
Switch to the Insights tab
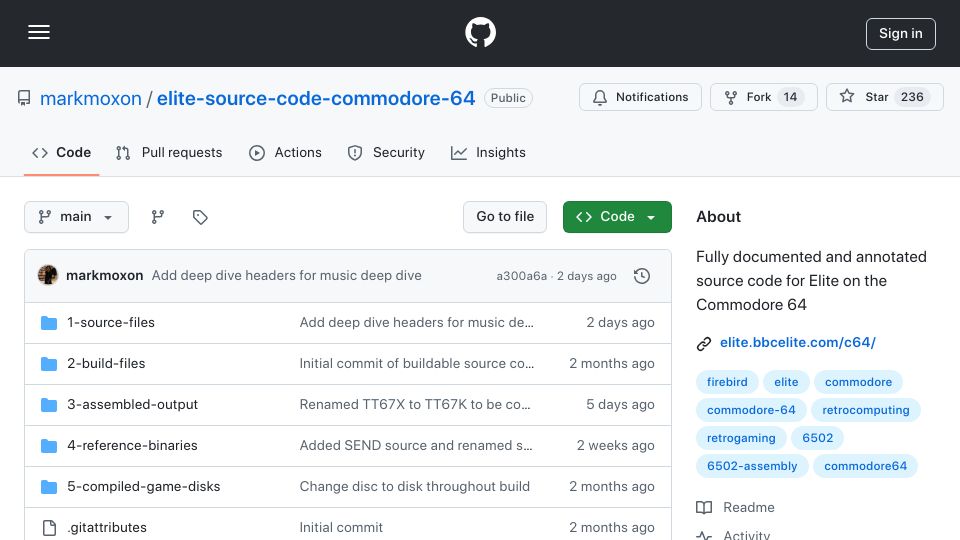(488, 152)
